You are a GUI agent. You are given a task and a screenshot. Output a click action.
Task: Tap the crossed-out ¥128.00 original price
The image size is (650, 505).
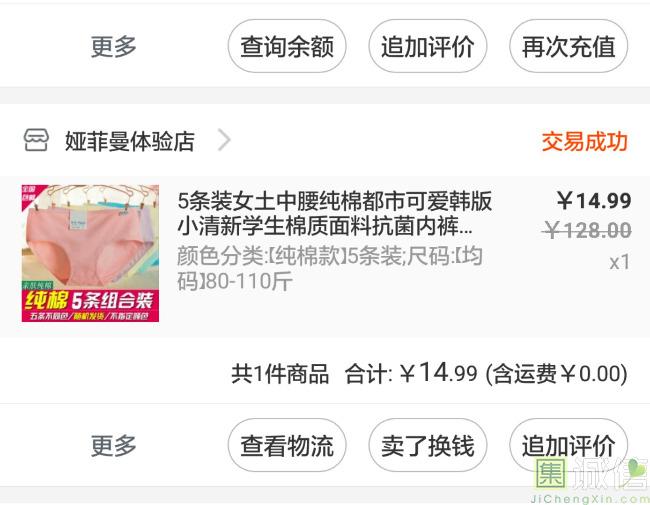click(587, 230)
